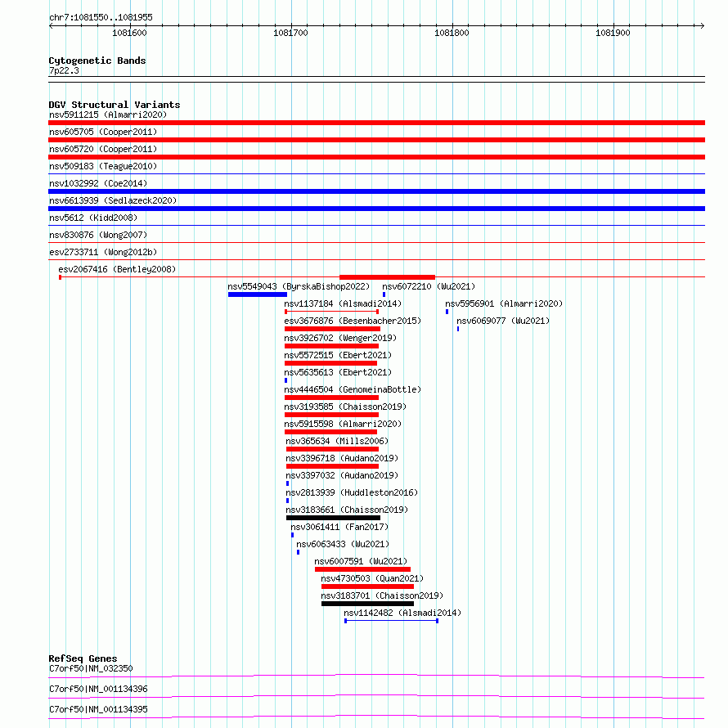The height and width of the screenshot is (728, 728).
Task: Click the chr7:1081550..1081955 coordinate label
Action: coord(101,17)
